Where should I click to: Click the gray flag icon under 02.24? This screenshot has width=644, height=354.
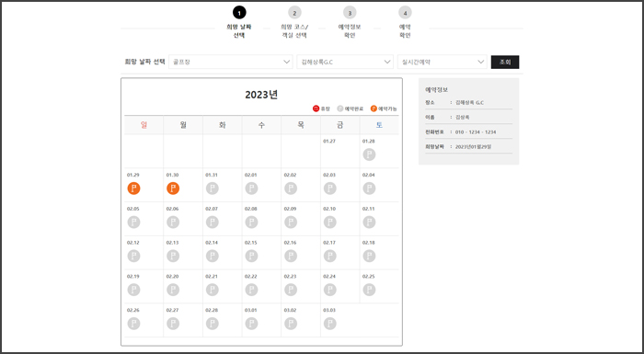tap(329, 290)
